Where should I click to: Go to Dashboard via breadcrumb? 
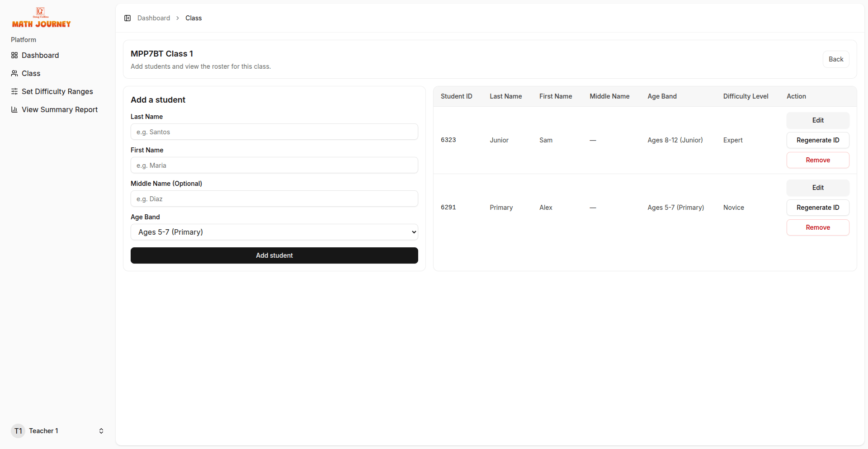(x=154, y=18)
